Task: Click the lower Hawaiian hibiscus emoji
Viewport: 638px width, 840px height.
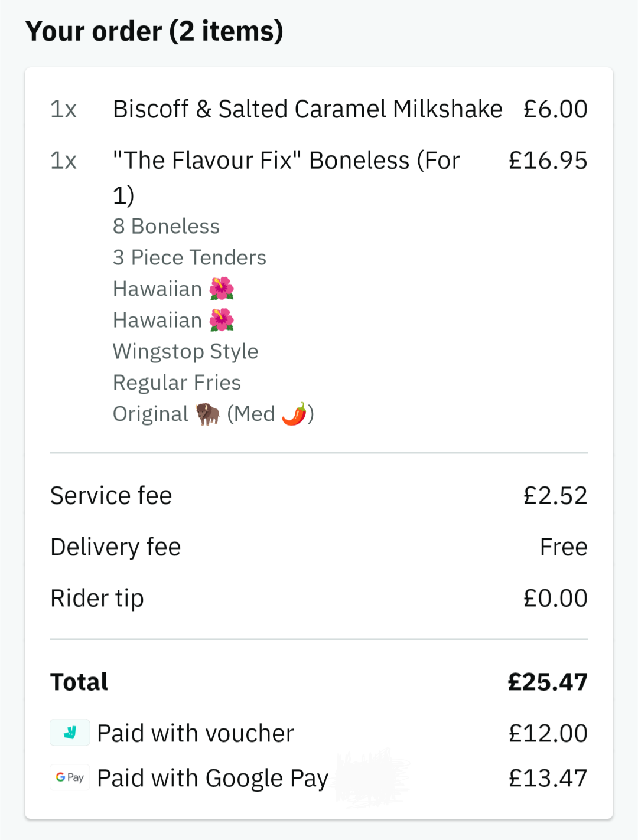Action: click(x=222, y=320)
